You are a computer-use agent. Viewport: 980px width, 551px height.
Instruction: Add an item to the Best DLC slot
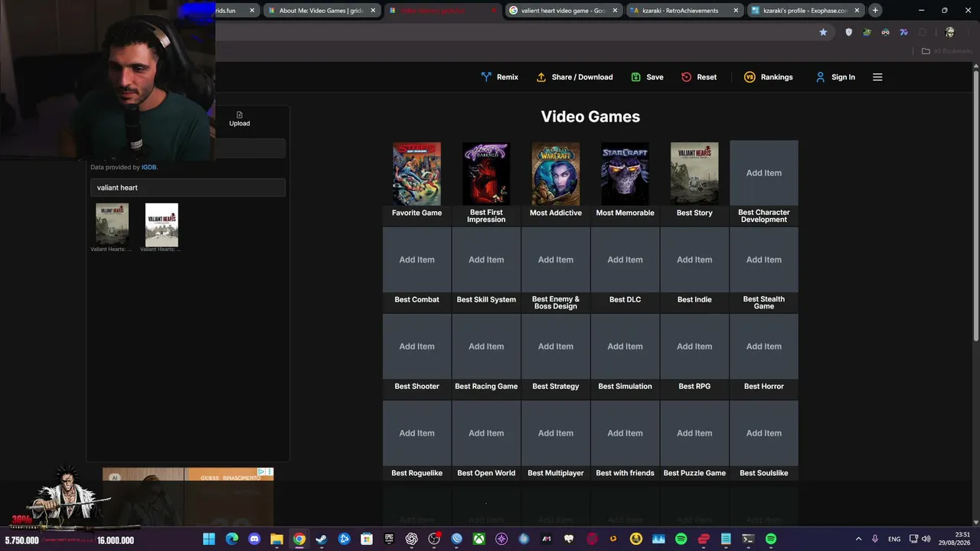(x=625, y=259)
